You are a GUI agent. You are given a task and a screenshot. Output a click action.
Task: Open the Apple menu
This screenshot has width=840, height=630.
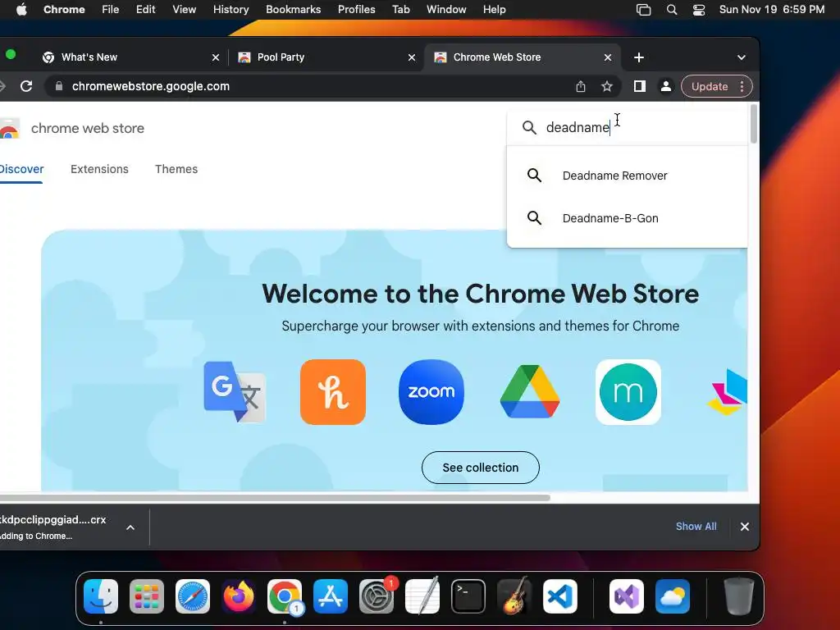[21, 10]
